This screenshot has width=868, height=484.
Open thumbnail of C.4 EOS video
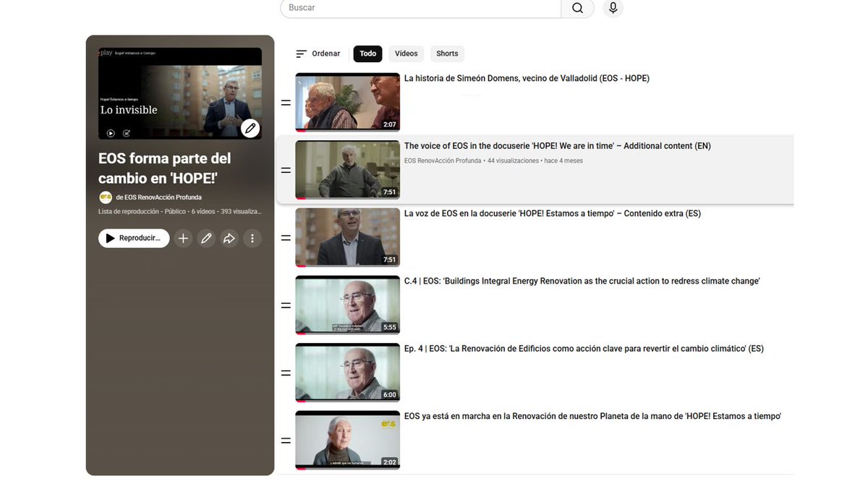347,305
